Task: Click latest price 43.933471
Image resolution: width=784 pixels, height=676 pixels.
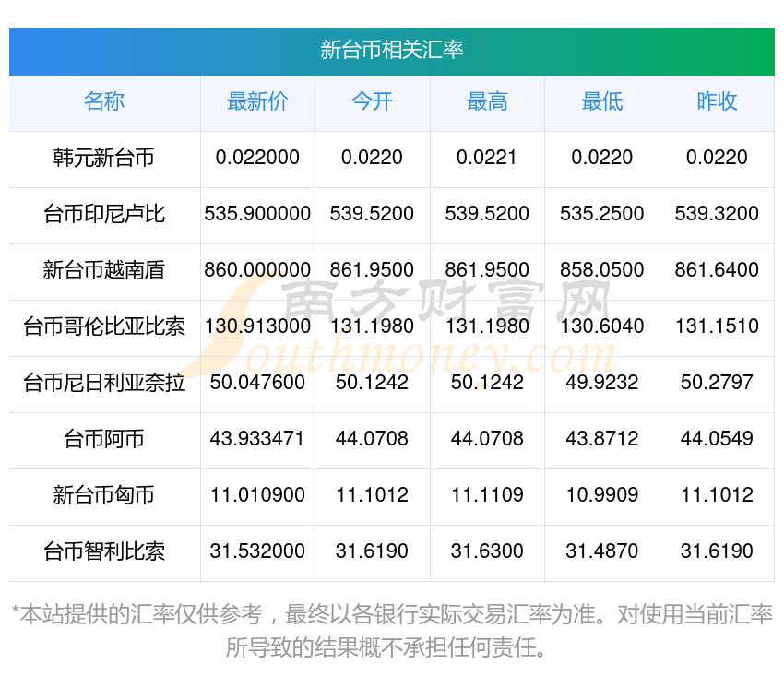Action: [x=257, y=438]
